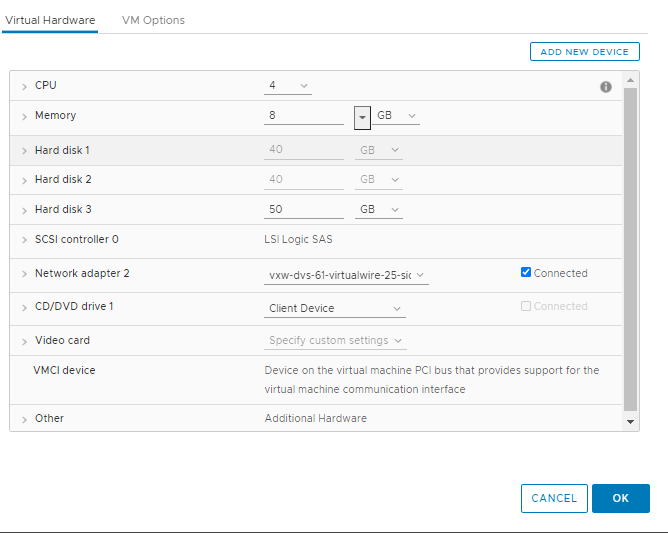Uncheck Connected for Network adapter 2
The image size is (668, 533).
click(526, 272)
